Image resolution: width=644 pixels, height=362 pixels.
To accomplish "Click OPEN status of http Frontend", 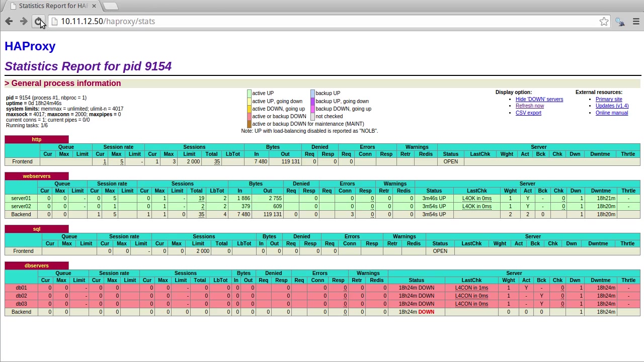I will pyautogui.click(x=451, y=161).
